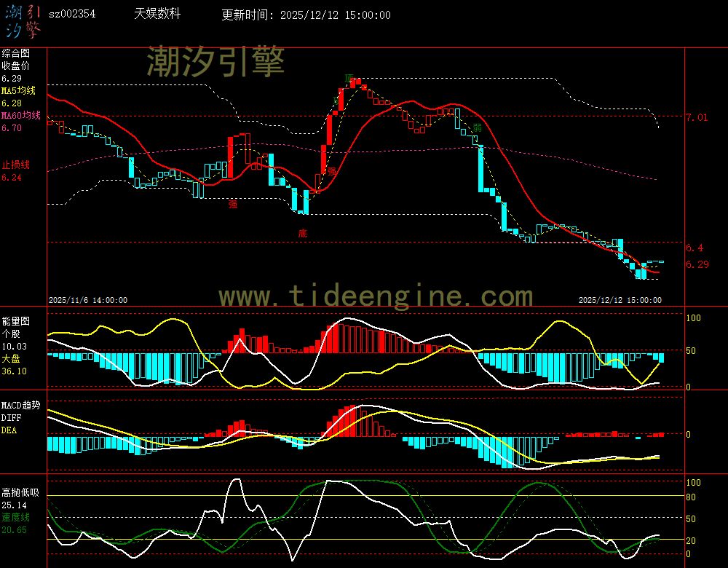
Task: Click the 更新时间 update timestamp
Action: [x=306, y=15]
